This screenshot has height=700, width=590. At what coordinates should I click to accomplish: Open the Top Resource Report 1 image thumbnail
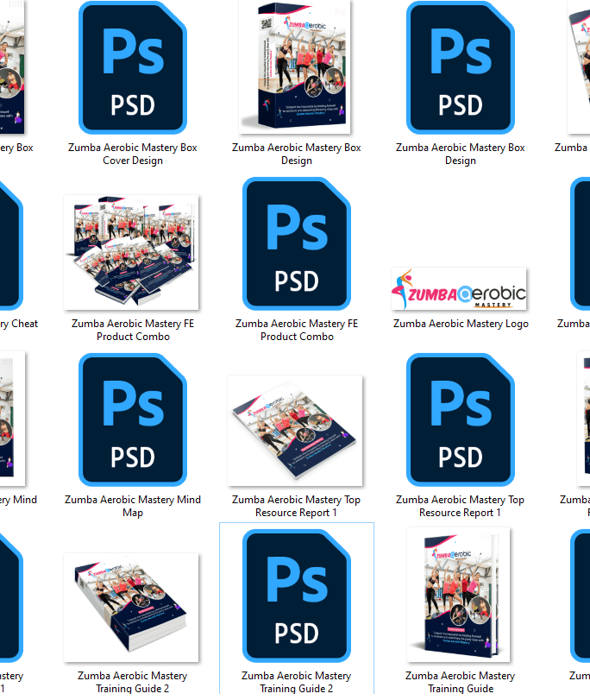pos(295,431)
